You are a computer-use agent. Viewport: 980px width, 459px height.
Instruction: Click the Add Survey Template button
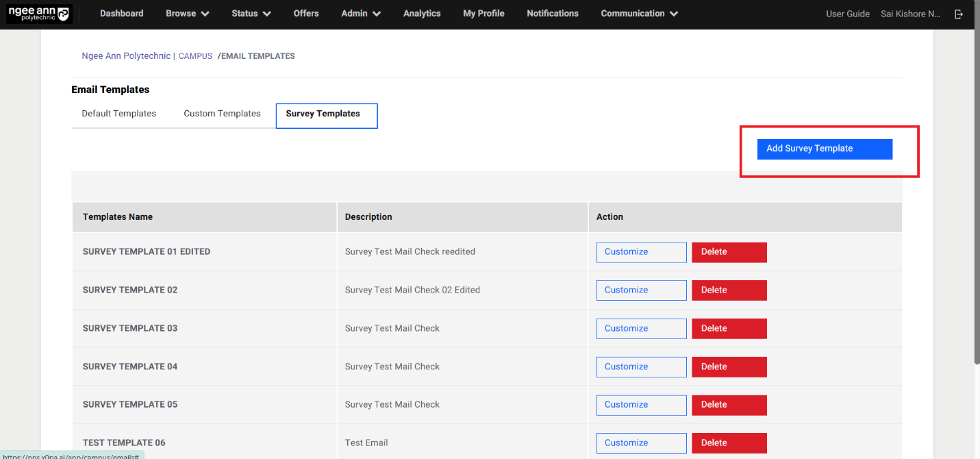tap(825, 149)
